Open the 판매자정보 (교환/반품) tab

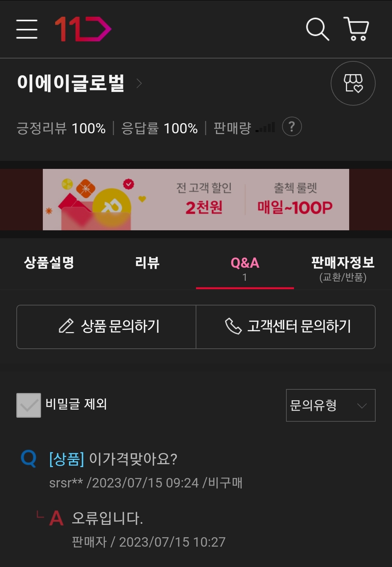pos(343,268)
